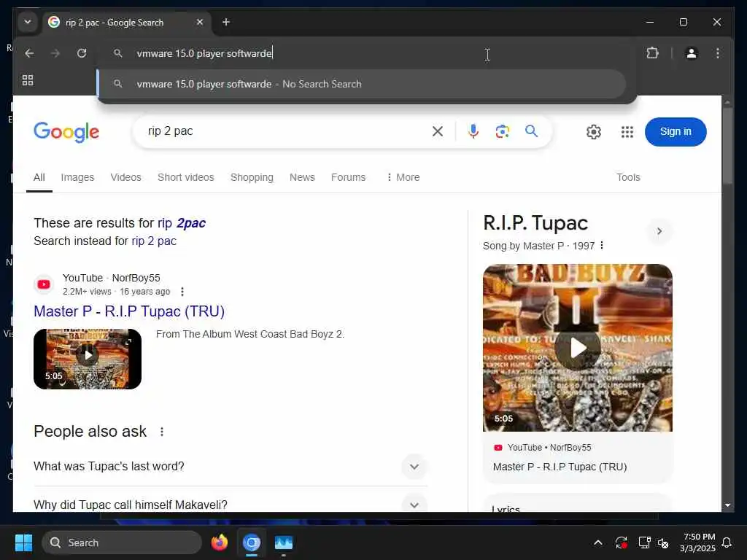
Task: Reload the current page
Action: (x=82, y=53)
